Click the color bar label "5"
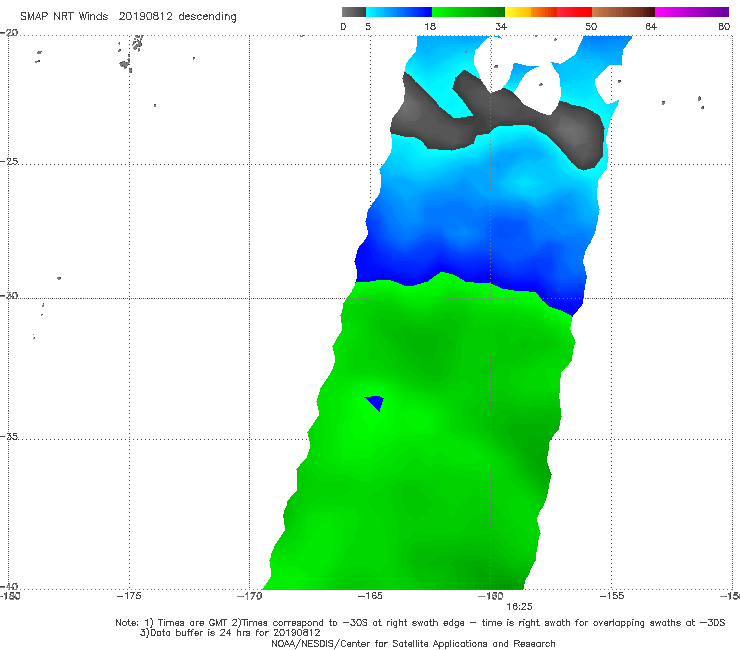 (368, 26)
